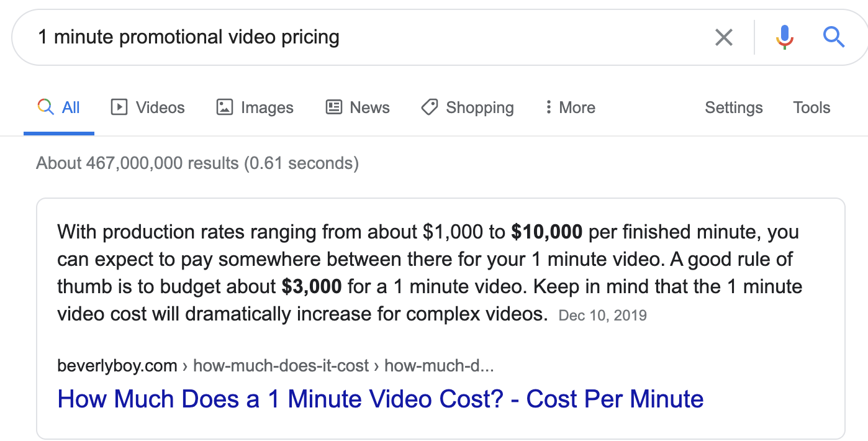Image resolution: width=868 pixels, height=441 pixels.
Task: Click the News newspaper icon
Action: click(x=334, y=107)
